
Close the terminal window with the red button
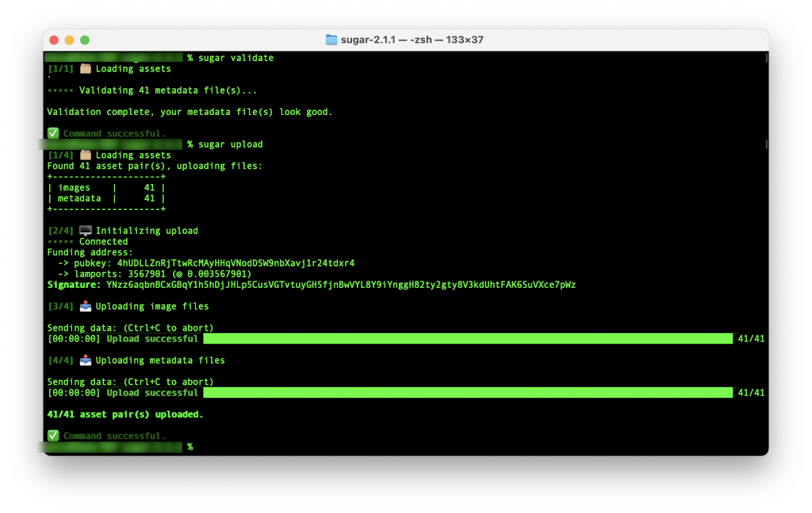click(x=54, y=40)
